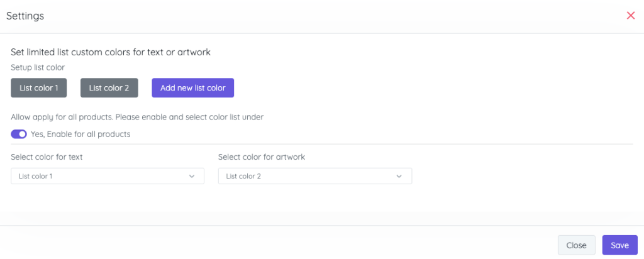644x259 pixels.
Task: Click the Settings dialog title
Action: 25,16
